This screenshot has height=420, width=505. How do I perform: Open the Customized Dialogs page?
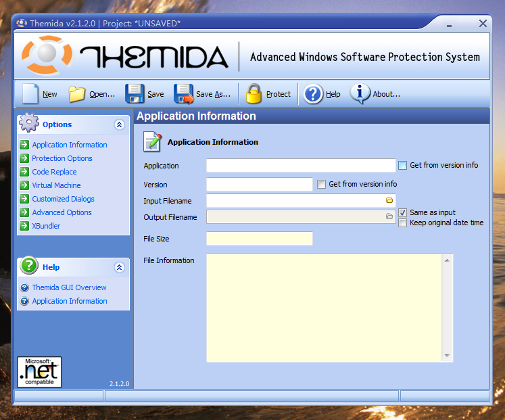pos(63,199)
